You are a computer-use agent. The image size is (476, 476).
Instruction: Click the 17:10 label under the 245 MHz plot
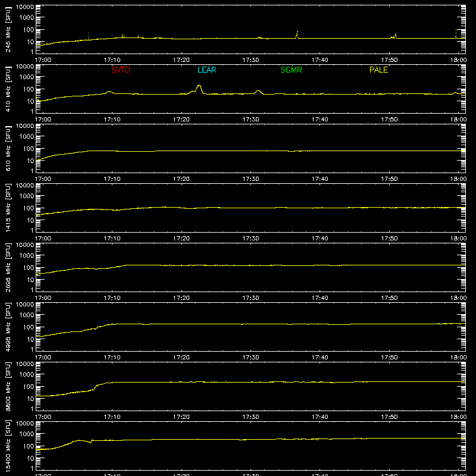click(x=112, y=60)
